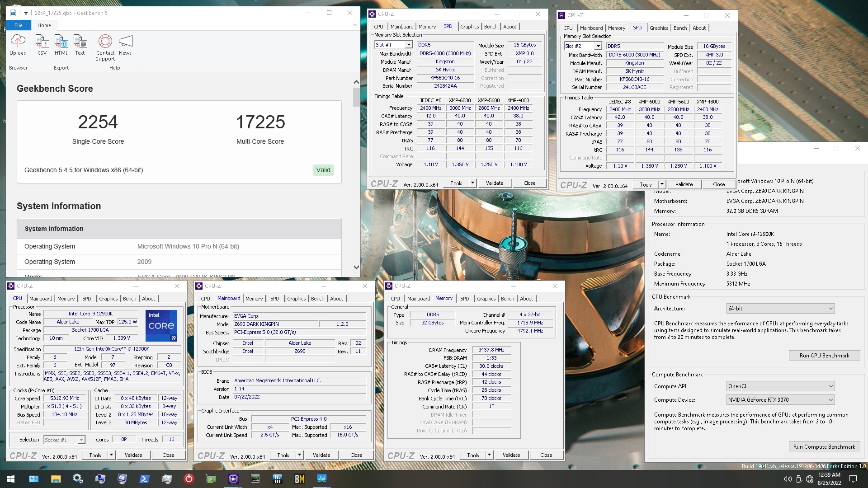This screenshot has width=868, height=488.
Task: Open the File menu in Geekbench
Action: click(x=19, y=25)
